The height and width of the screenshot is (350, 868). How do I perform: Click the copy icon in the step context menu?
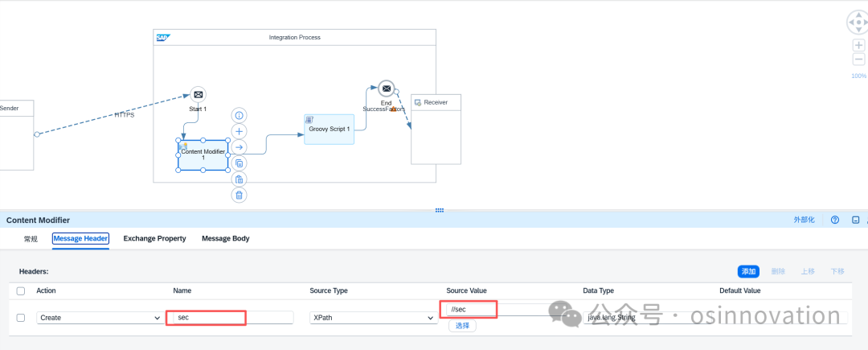[240, 163]
